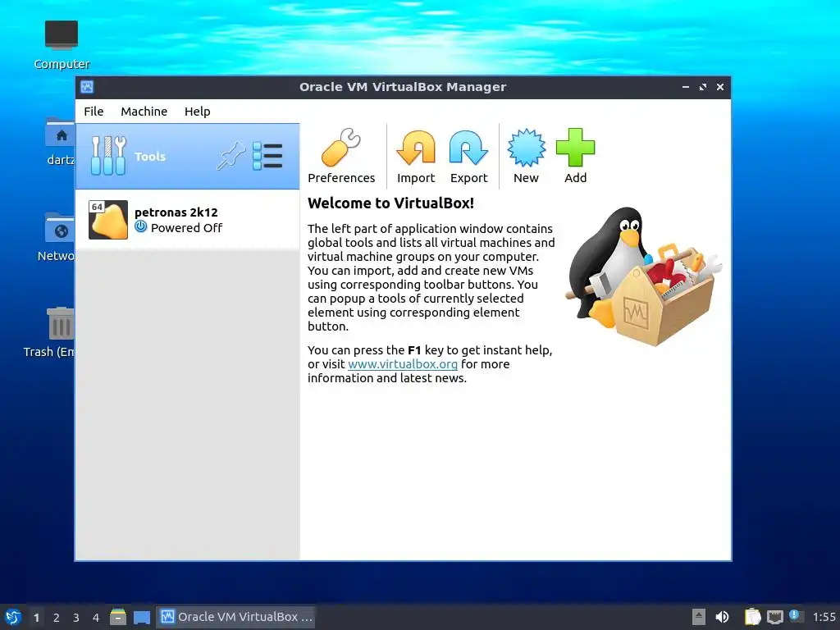The image size is (840, 630).
Task: Open the start menu in the panel
Action: click(x=13, y=617)
